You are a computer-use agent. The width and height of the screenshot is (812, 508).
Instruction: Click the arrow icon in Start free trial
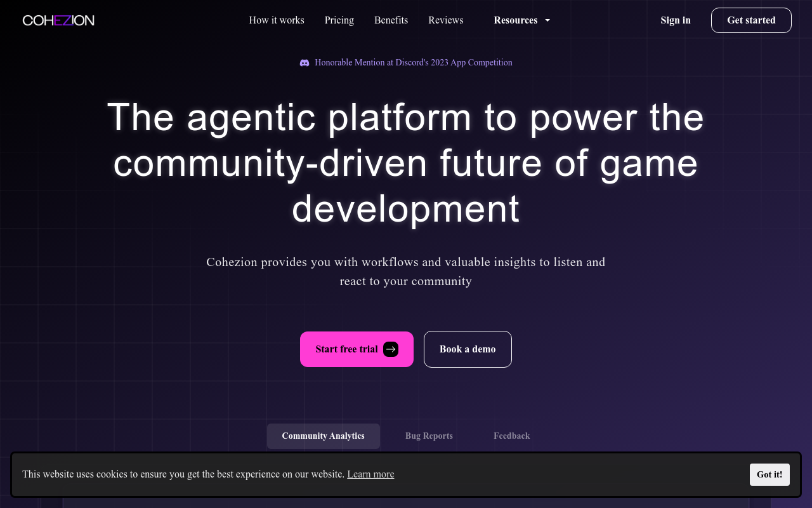pos(391,349)
